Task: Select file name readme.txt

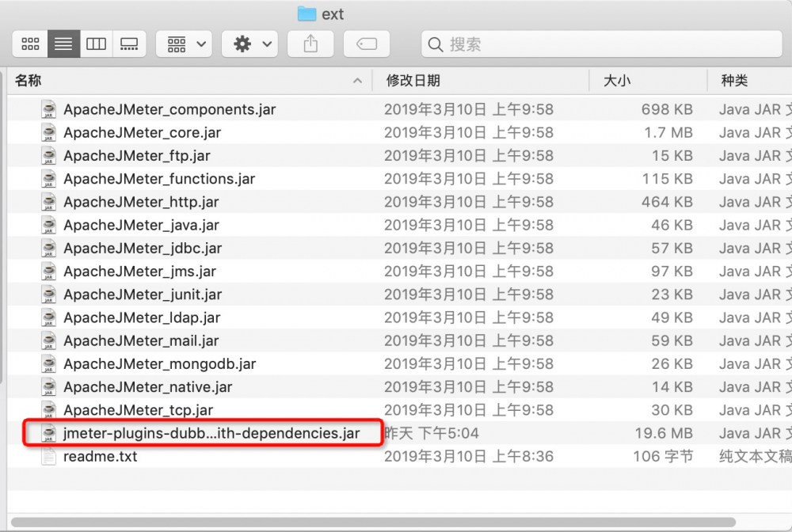Action: click(x=100, y=457)
